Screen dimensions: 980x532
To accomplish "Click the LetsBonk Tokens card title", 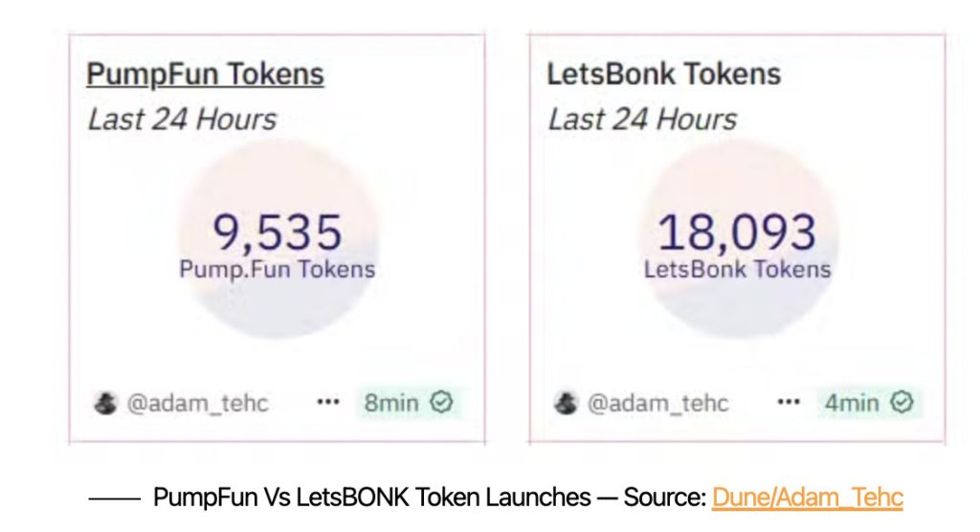I will click(x=664, y=75).
